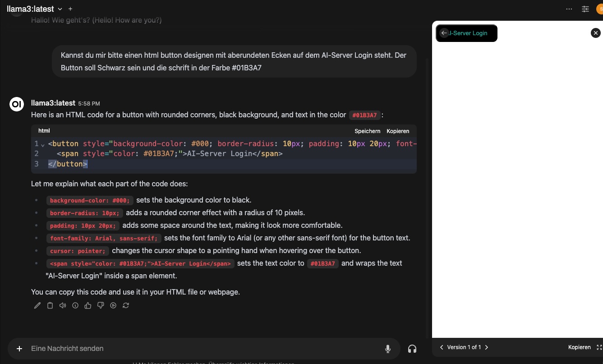The height and width of the screenshot is (364, 603).
Task: Open call mode with headphones icon
Action: pyautogui.click(x=412, y=349)
